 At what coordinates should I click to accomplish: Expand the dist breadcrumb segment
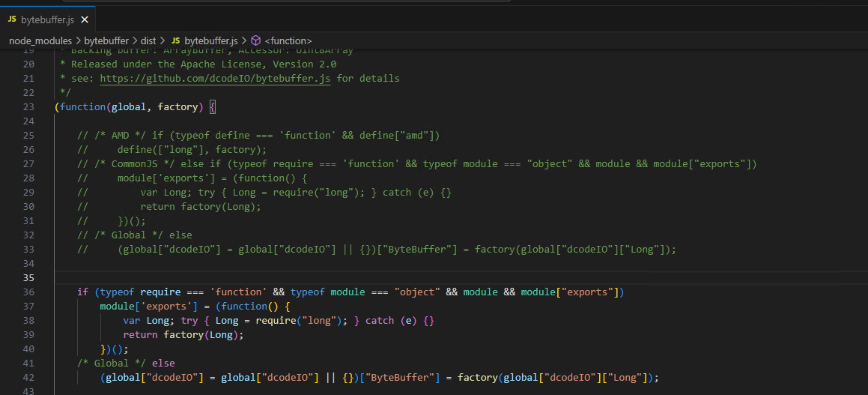pyautogui.click(x=148, y=40)
